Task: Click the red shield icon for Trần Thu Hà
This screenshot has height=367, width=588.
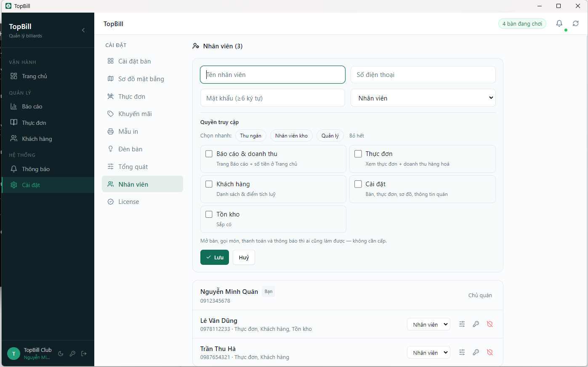Action: 490,352
